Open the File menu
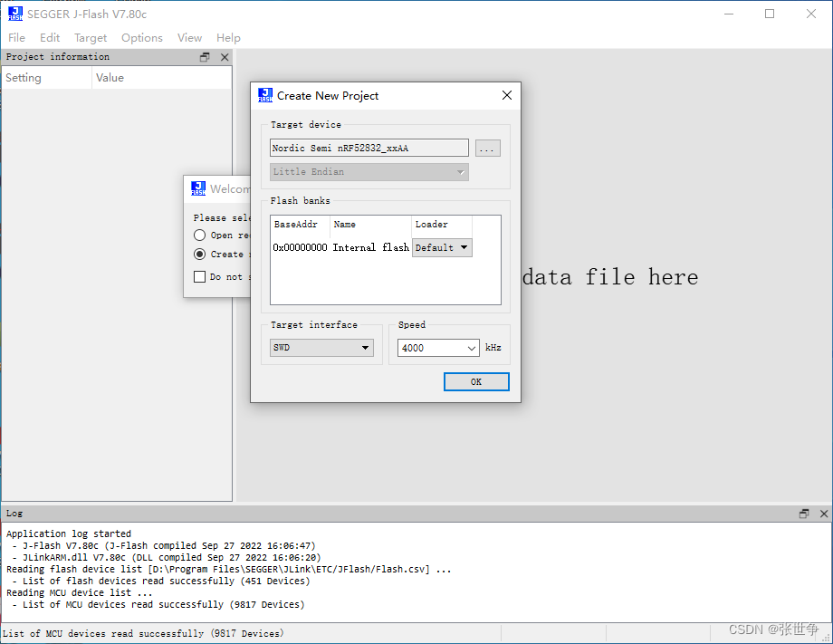 coord(16,38)
